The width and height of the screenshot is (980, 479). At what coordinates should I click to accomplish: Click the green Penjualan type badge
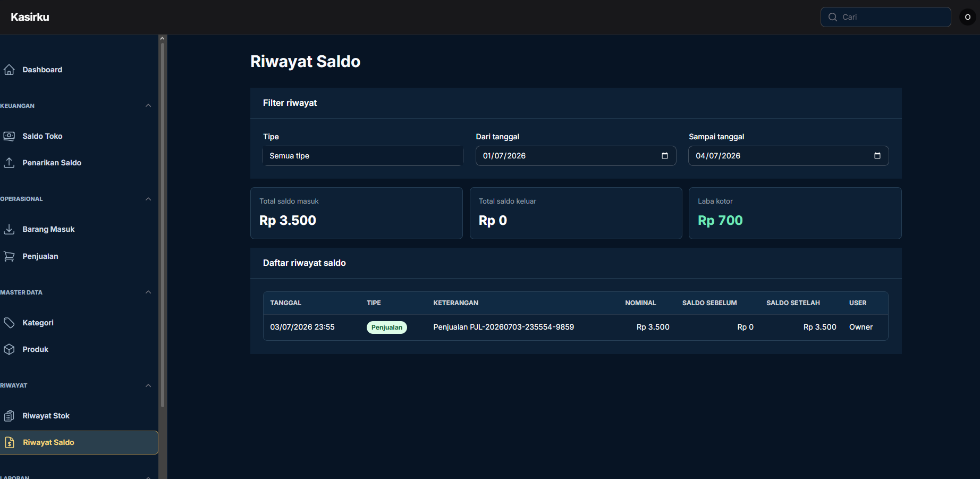click(x=387, y=327)
